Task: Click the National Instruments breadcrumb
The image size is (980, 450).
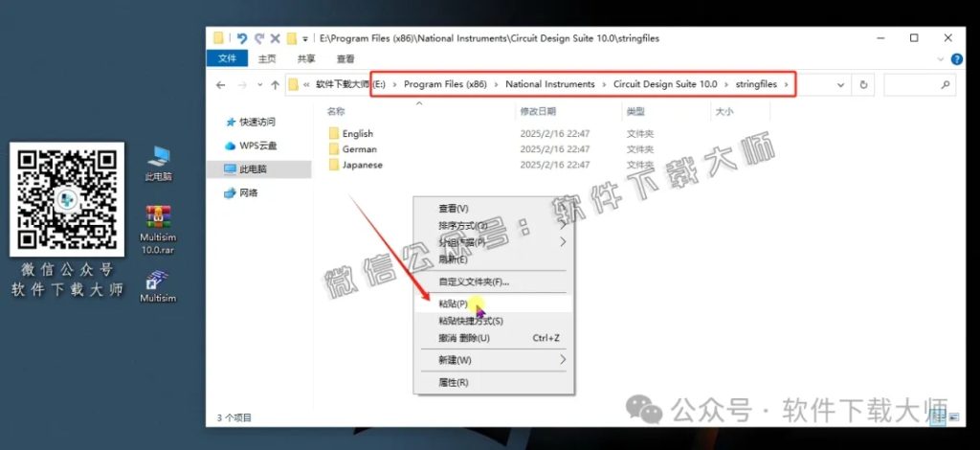Action: click(550, 83)
